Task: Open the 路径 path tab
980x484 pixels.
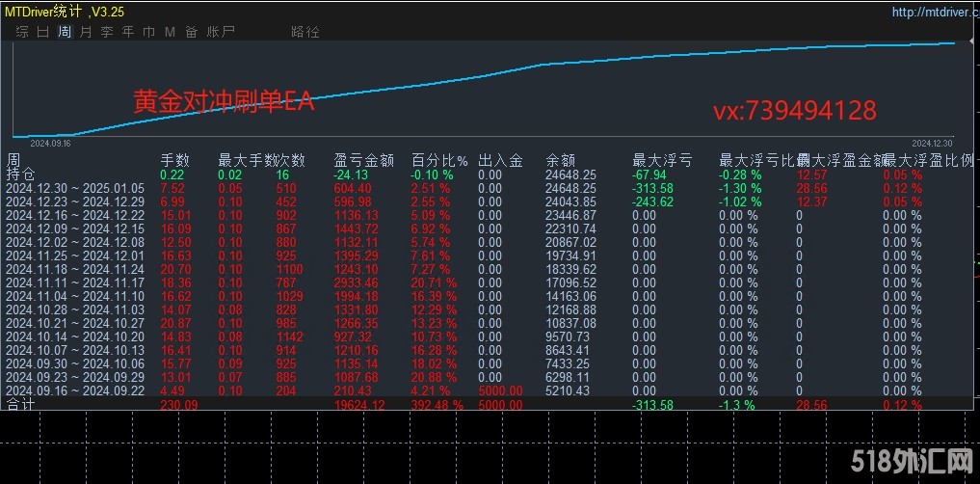Action: pos(305,32)
